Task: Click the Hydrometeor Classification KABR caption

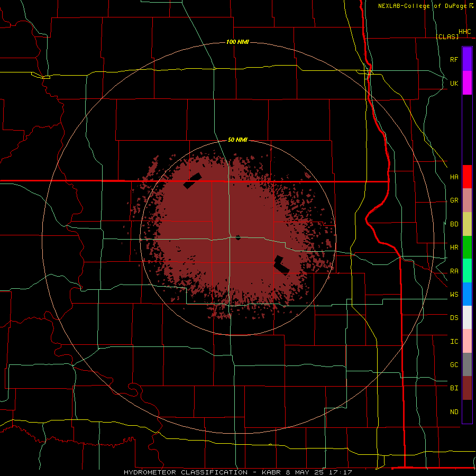Action: tap(237, 472)
